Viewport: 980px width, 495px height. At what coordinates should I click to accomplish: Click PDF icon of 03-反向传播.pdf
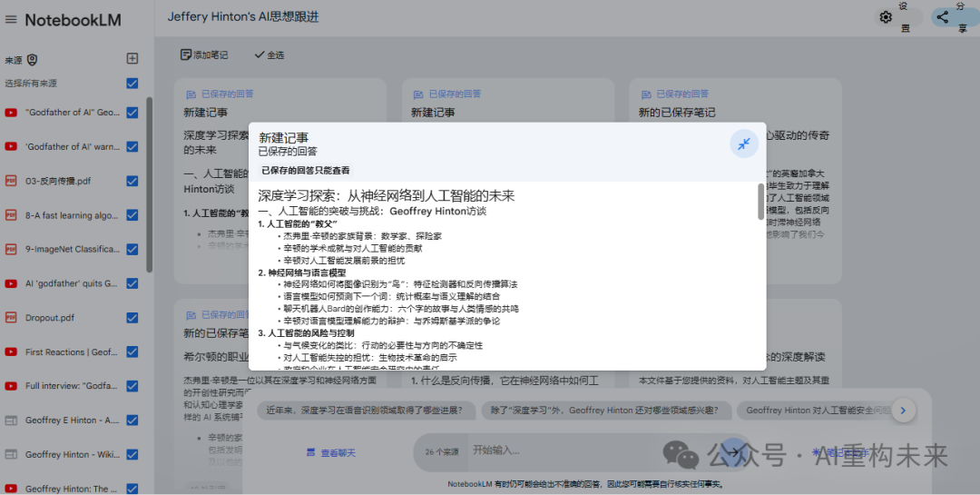[x=11, y=181]
